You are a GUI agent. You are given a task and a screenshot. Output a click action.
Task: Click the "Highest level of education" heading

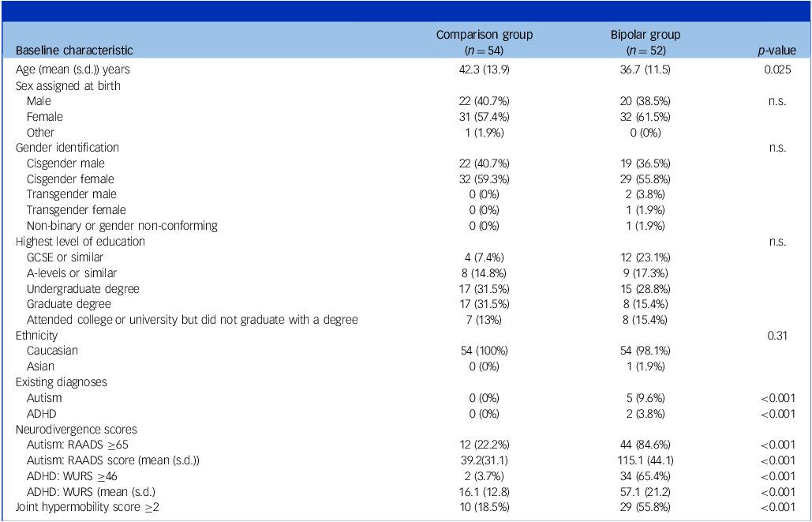[x=80, y=241]
